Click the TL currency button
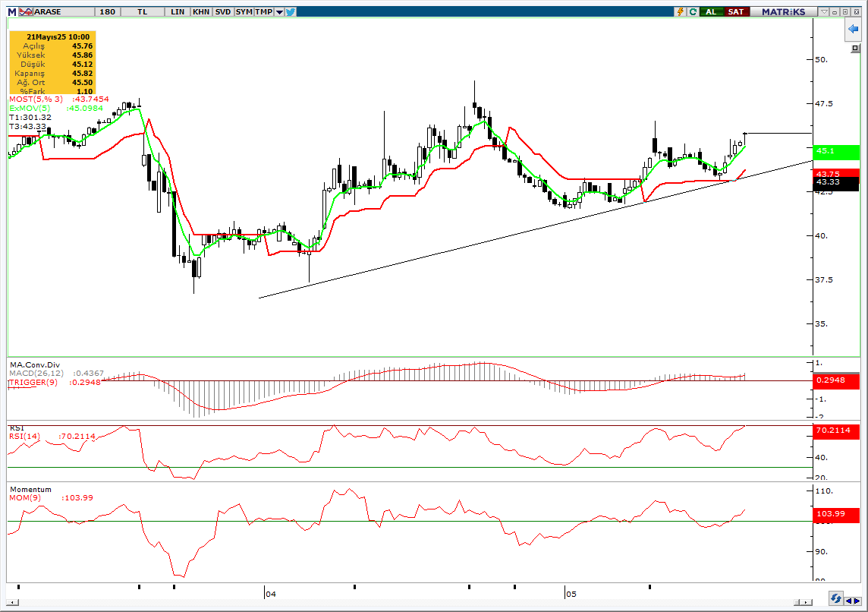 [x=143, y=11]
